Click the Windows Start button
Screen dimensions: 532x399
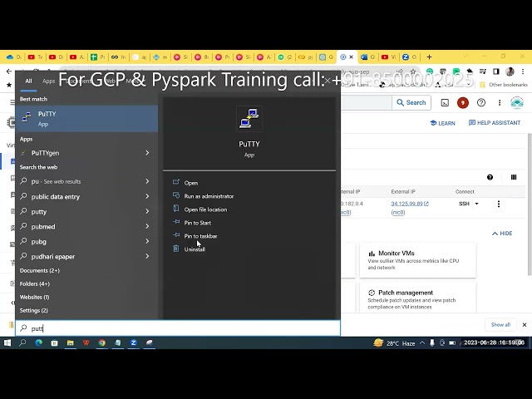(7, 343)
